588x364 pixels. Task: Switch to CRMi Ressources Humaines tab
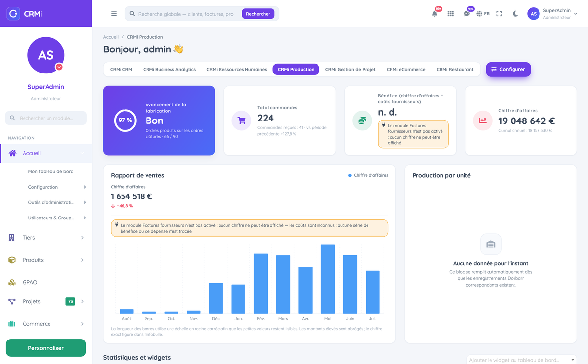[x=237, y=70]
